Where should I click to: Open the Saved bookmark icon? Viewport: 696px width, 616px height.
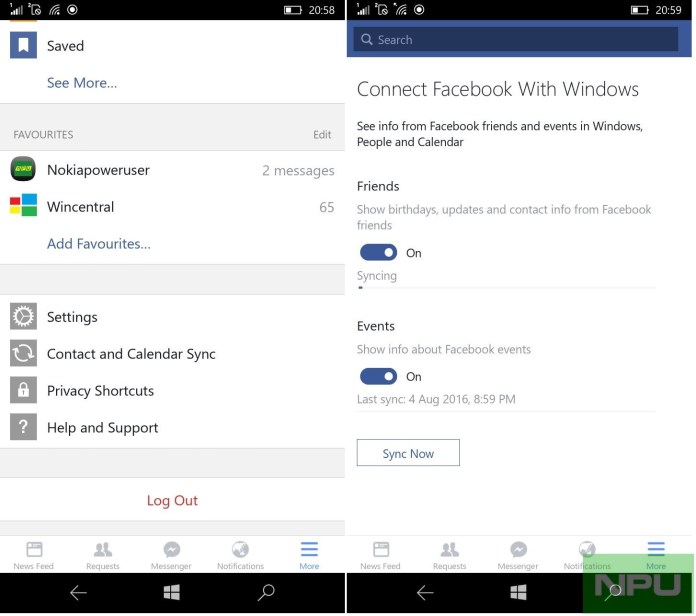23,45
